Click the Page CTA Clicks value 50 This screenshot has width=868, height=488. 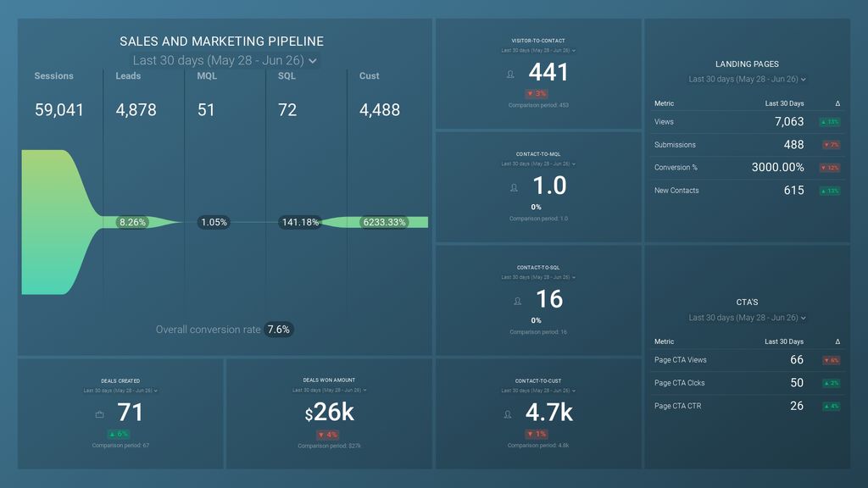pyautogui.click(x=797, y=383)
